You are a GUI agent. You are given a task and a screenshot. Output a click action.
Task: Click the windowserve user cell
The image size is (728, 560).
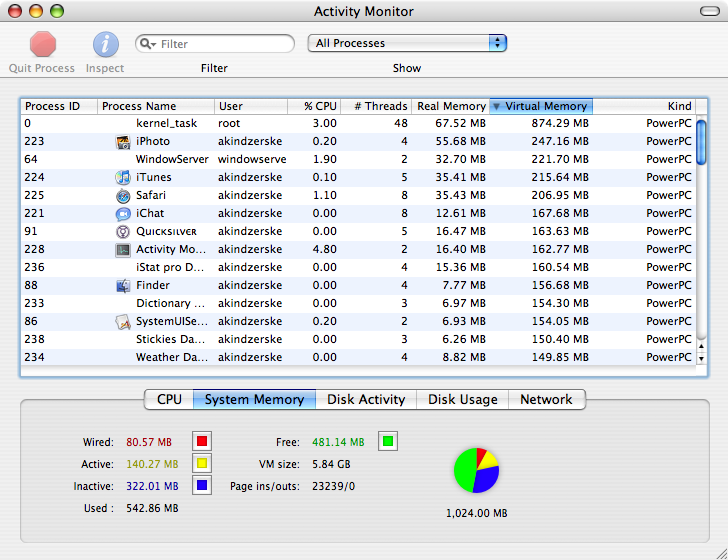point(252,159)
